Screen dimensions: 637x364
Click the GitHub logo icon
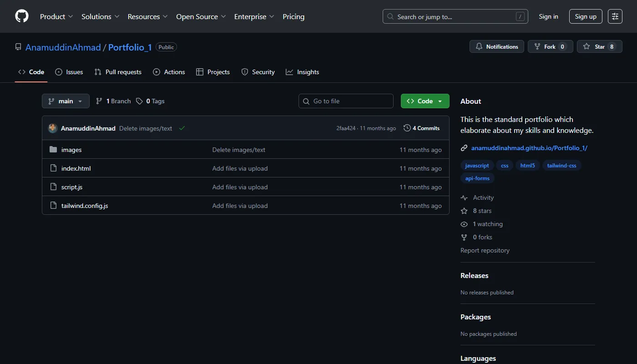coord(22,16)
